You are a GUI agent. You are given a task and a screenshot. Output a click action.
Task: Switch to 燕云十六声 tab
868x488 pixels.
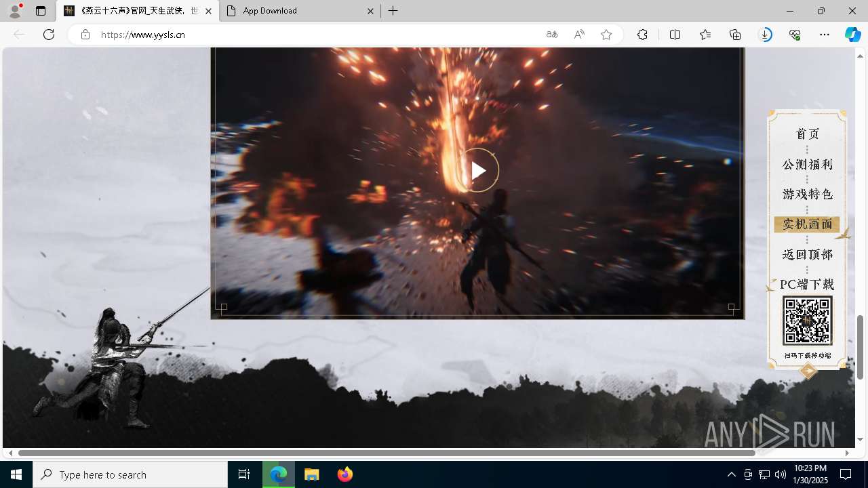[138, 11]
